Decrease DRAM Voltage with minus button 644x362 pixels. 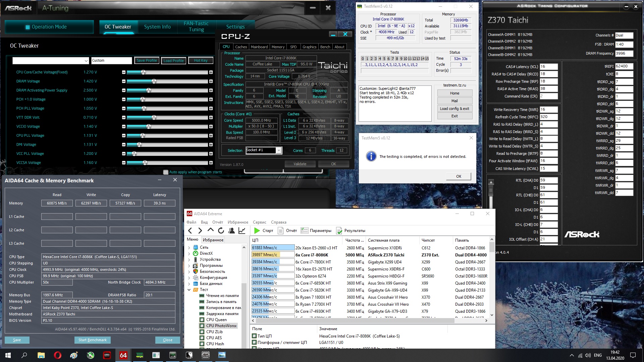(124, 81)
